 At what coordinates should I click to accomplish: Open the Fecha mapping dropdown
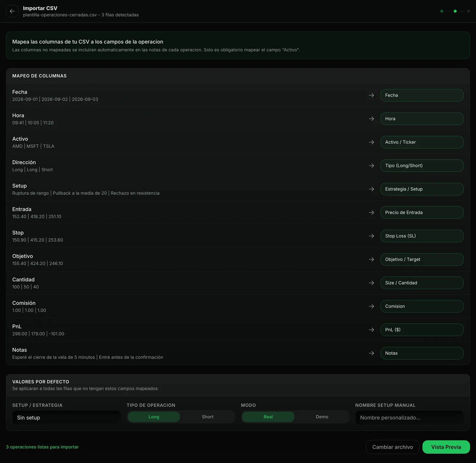click(422, 95)
